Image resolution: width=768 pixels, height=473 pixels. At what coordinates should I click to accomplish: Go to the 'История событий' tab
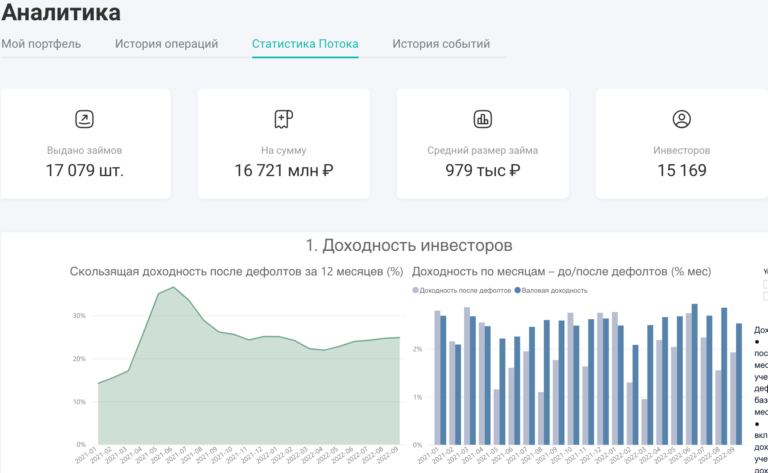(441, 44)
